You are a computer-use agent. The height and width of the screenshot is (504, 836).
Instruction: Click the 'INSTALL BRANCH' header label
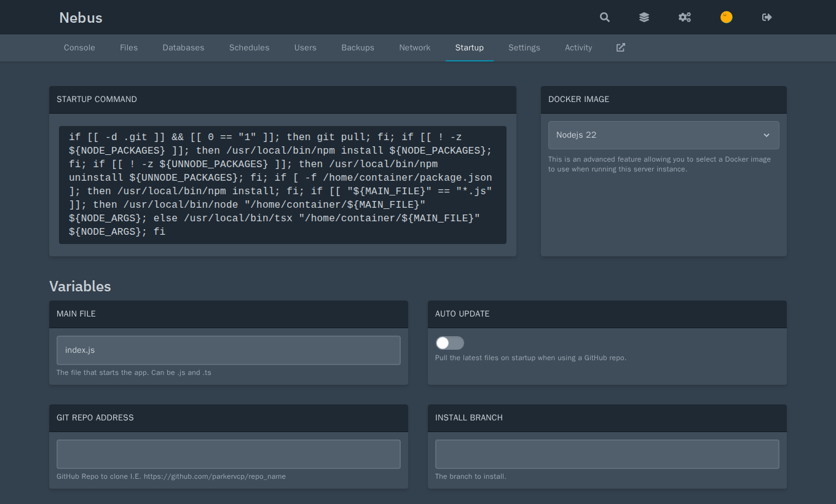pyautogui.click(x=469, y=417)
